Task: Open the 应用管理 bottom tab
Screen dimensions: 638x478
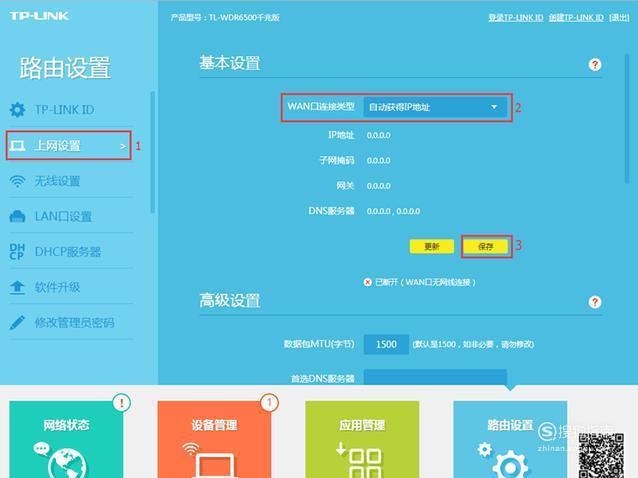Action: click(362, 440)
